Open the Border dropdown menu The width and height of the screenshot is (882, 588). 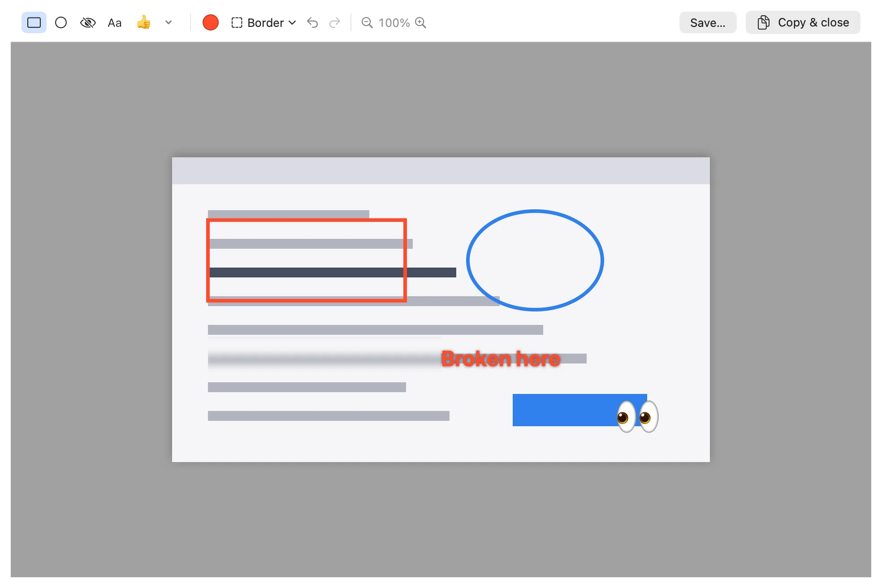coord(264,22)
